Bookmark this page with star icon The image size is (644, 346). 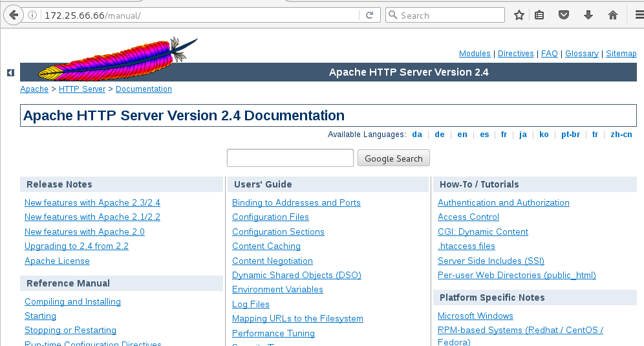click(x=519, y=16)
